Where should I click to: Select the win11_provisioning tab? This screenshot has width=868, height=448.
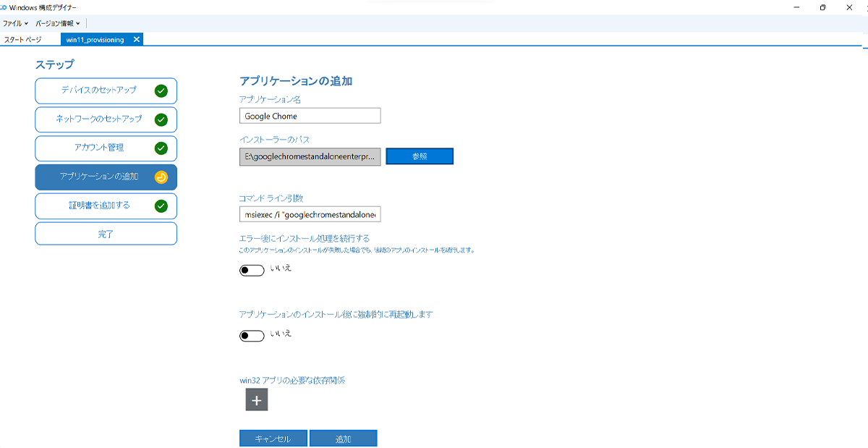[x=98, y=40]
